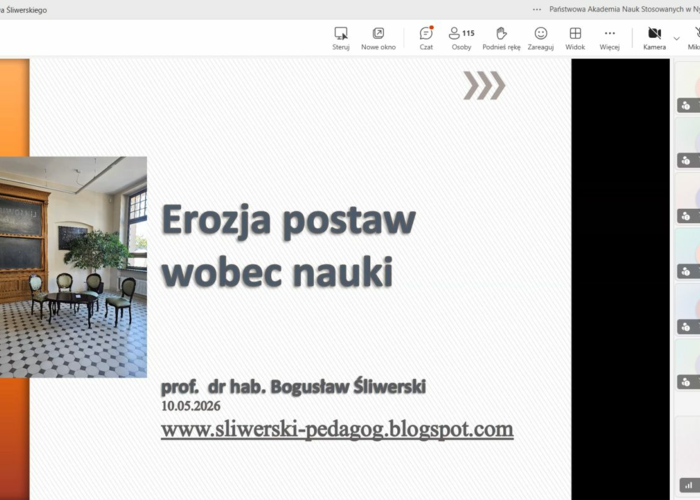Viewport: 700px width, 500px height.
Task: Open the www.sliwerski-pedagog.blogspot.com link
Action: (x=337, y=429)
